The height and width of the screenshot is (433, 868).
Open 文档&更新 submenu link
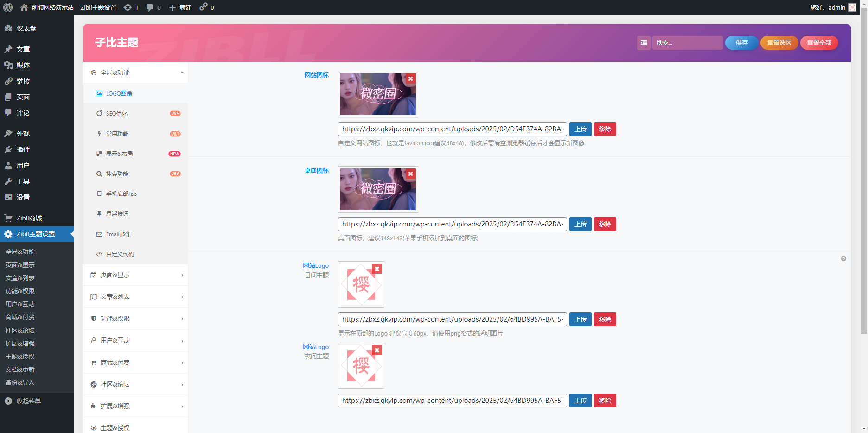pos(20,369)
